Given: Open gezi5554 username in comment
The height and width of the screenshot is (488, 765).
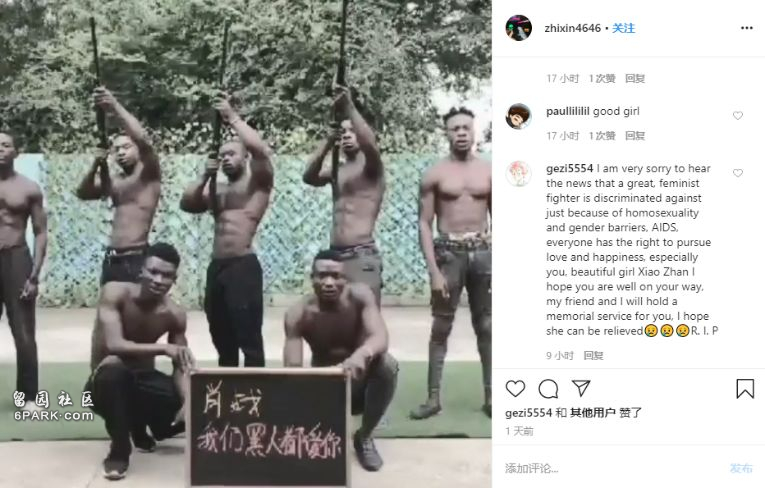Looking at the screenshot, I should click(569, 168).
